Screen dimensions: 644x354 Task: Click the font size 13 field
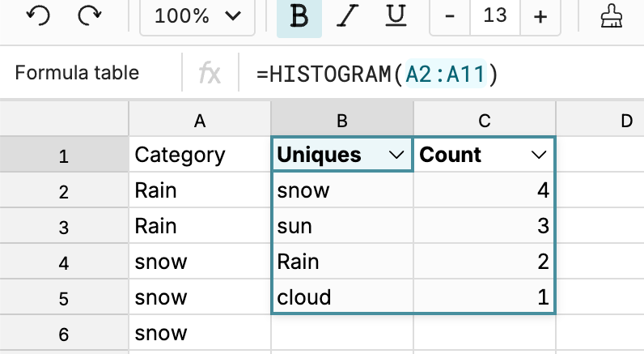[495, 16]
